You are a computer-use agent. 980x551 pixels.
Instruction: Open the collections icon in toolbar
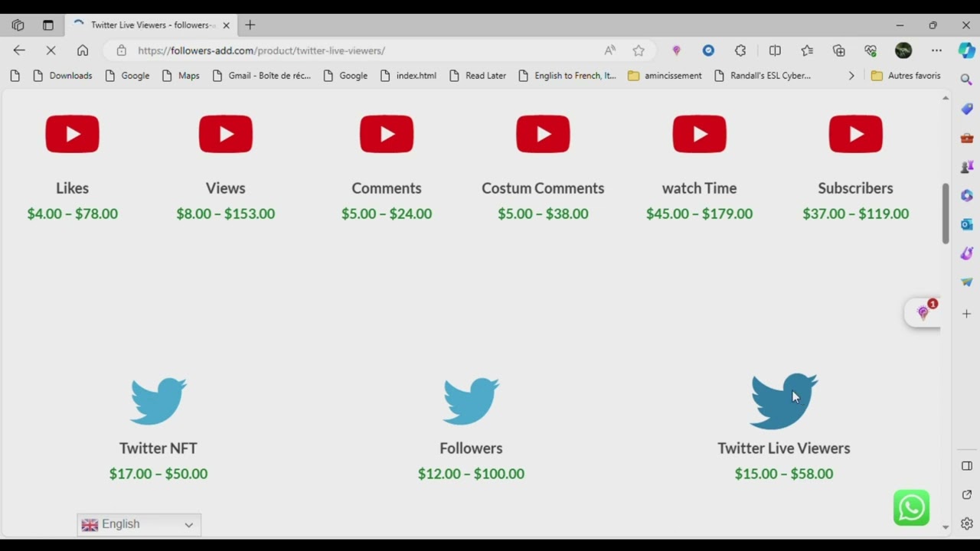pos(839,51)
